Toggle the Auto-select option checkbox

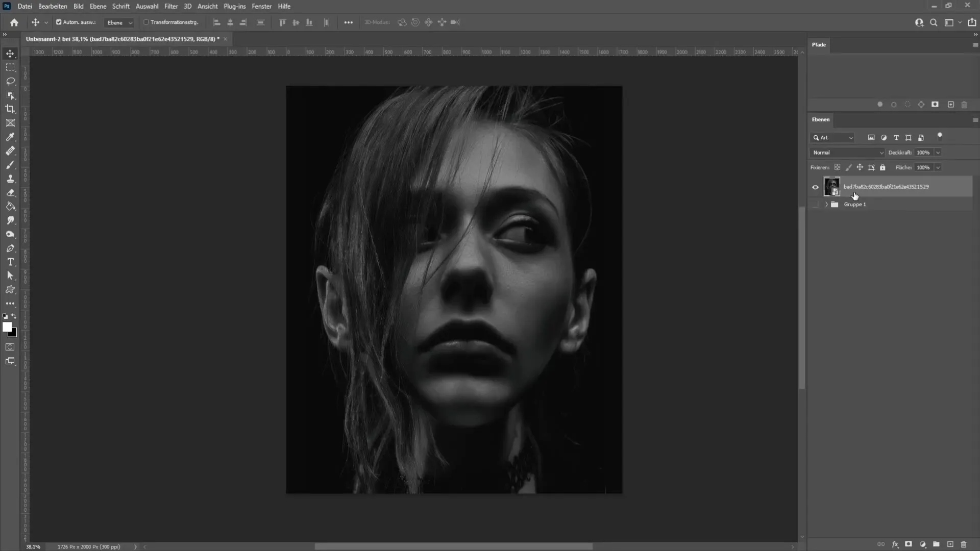click(x=59, y=22)
